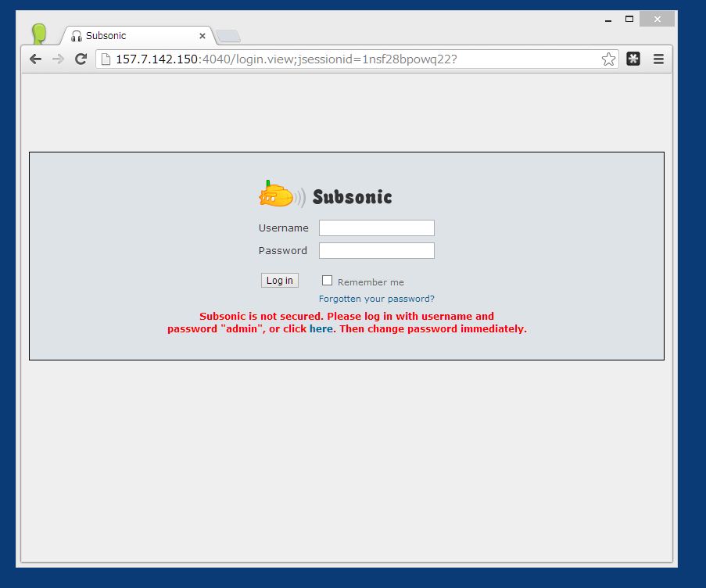This screenshot has width=706, height=588.
Task: Close the Subsonic tab
Action: 202,36
